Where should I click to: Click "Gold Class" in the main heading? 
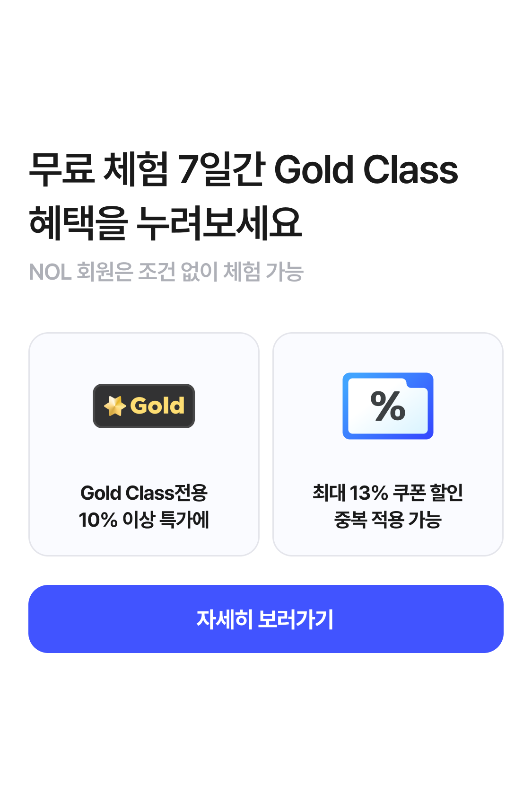point(366,169)
